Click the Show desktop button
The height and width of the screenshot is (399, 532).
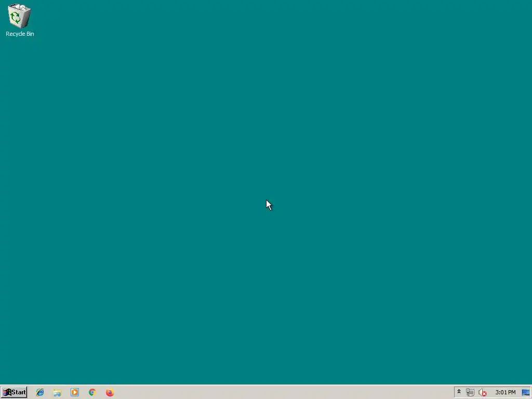coord(526,392)
